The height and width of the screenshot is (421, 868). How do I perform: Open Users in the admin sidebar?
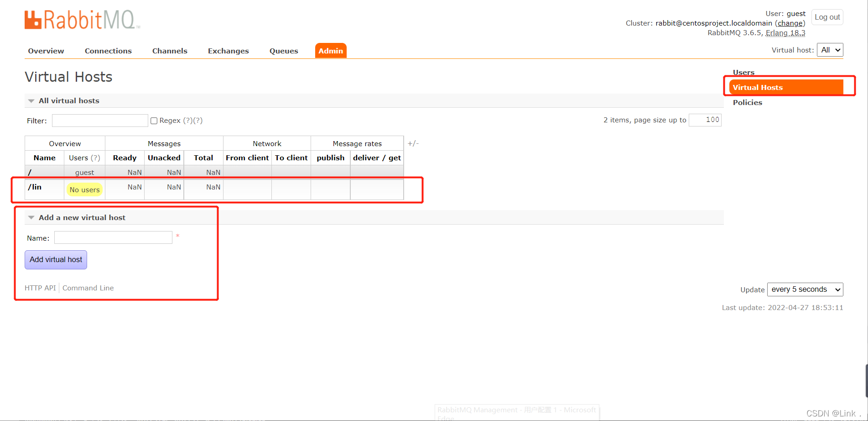(x=743, y=72)
